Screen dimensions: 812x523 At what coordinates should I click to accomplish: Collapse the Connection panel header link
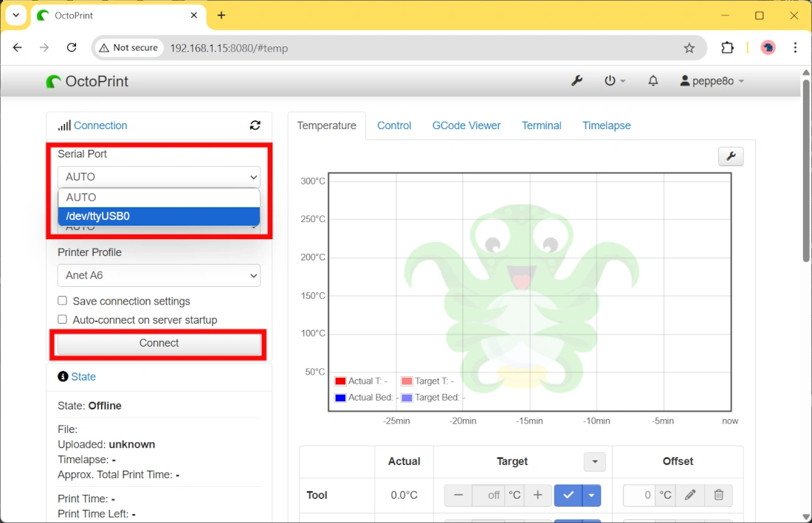pyautogui.click(x=100, y=125)
